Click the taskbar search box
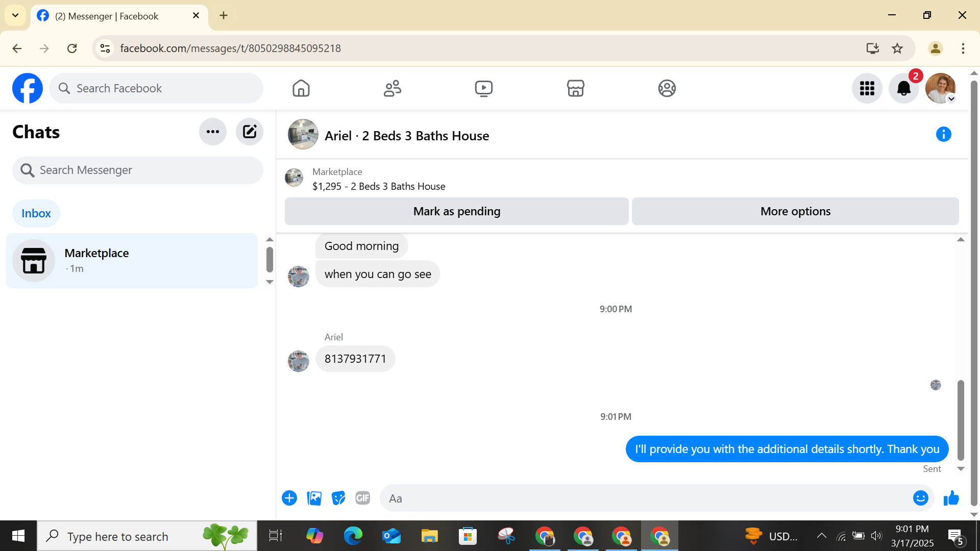Screen dimensions: 980x551 click(147, 536)
